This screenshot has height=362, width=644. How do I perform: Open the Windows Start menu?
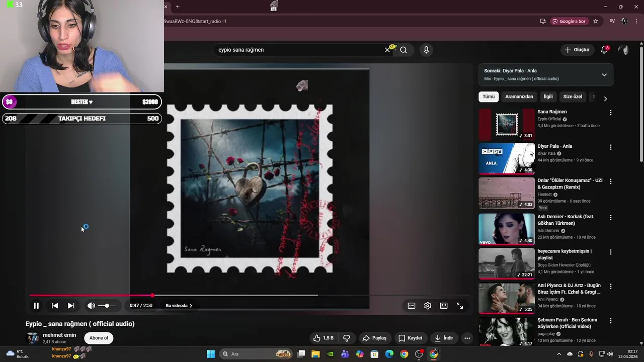pos(211,354)
